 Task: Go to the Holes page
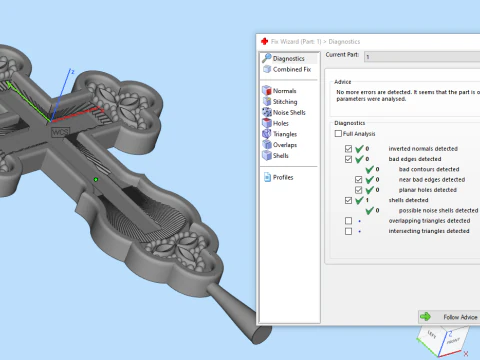click(281, 123)
